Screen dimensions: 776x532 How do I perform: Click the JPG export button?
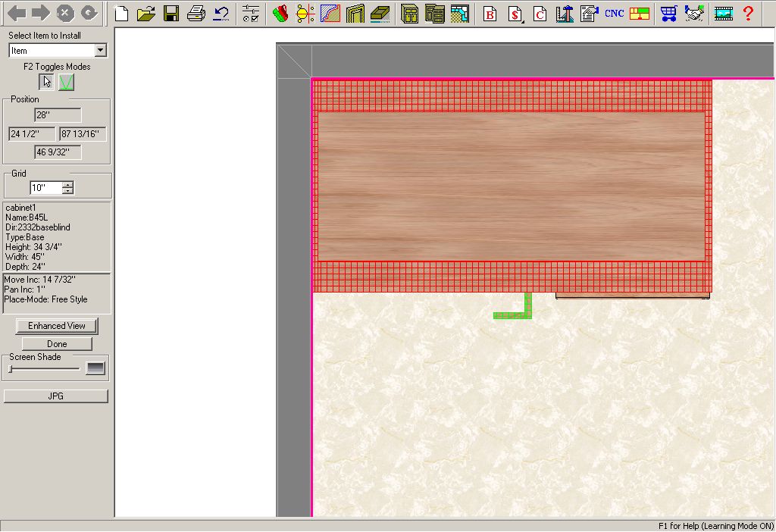[56, 396]
